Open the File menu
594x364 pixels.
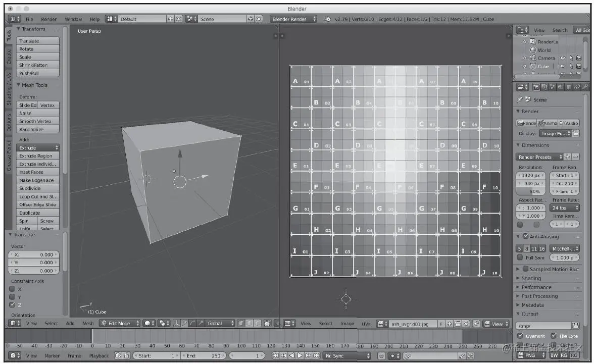pos(29,19)
